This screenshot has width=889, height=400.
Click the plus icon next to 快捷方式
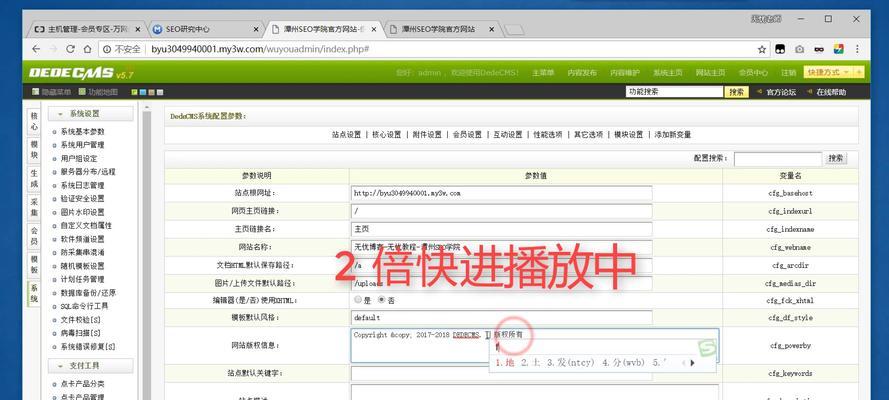859,73
